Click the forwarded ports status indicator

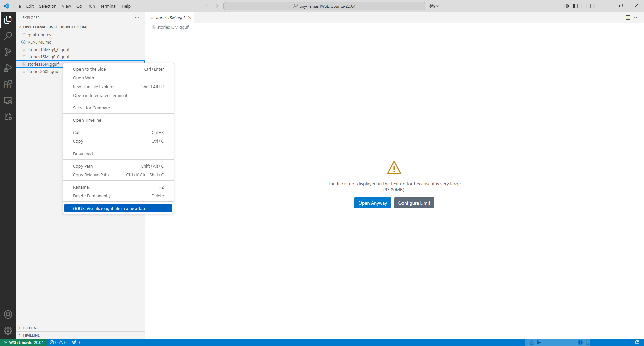pyautogui.click(x=76, y=342)
